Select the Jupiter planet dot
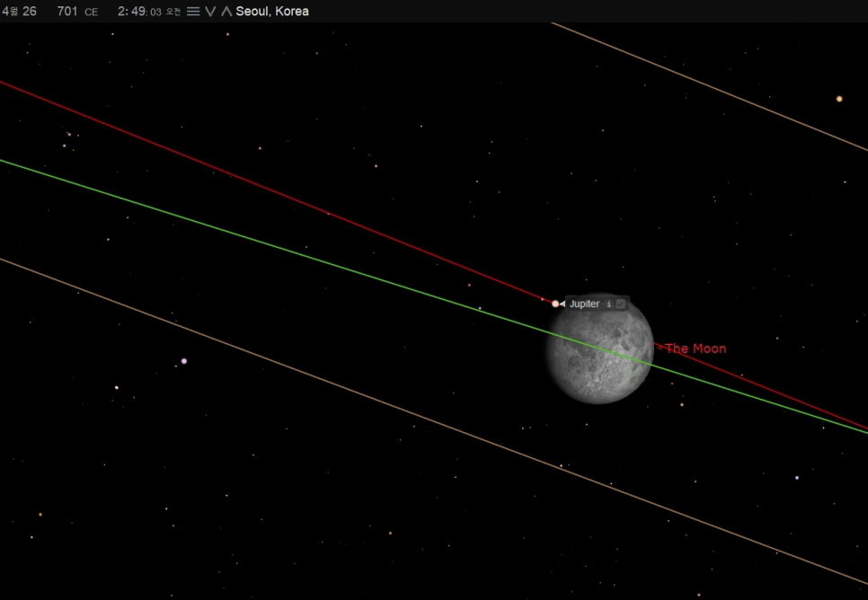868x600 pixels. 555,304
